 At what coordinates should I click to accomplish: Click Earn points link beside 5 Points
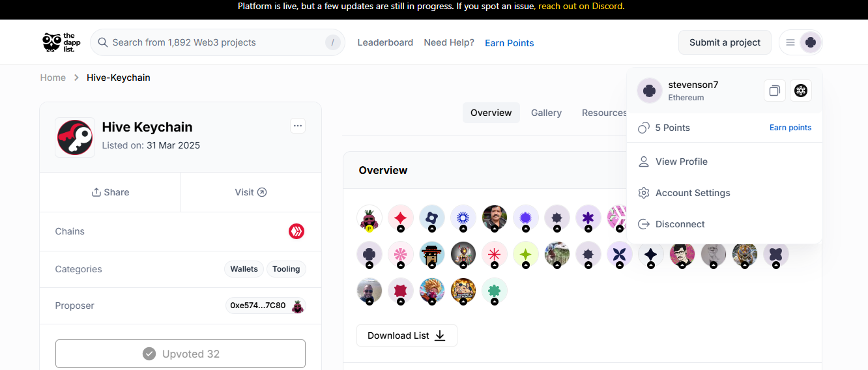tap(790, 128)
